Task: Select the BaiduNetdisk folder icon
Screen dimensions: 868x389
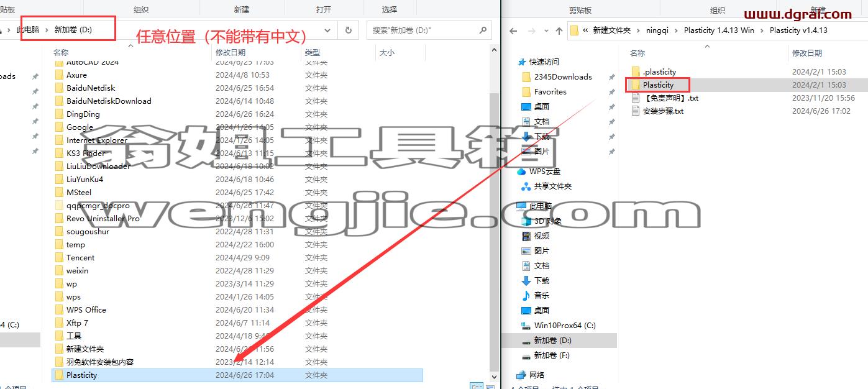Action: [x=59, y=88]
